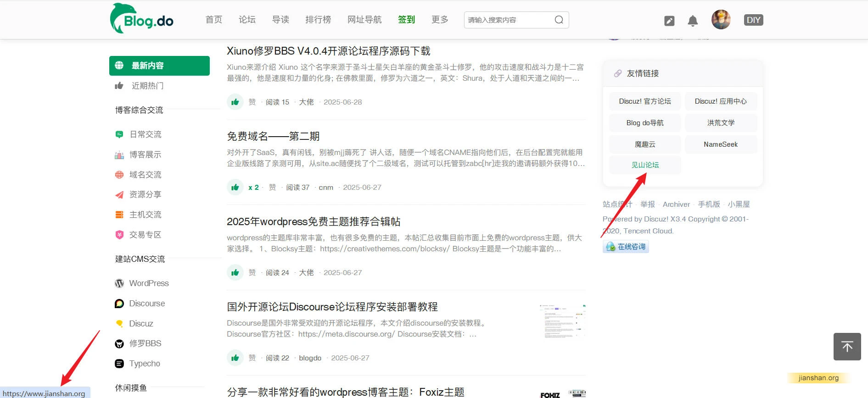Select the 近期热门 sidebar tab
This screenshot has height=398, width=868.
click(x=159, y=86)
